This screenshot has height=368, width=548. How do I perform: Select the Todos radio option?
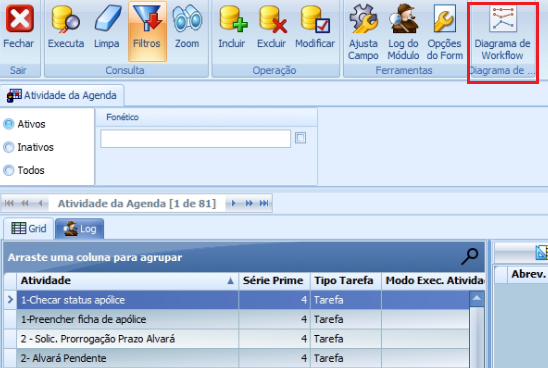[8, 170]
